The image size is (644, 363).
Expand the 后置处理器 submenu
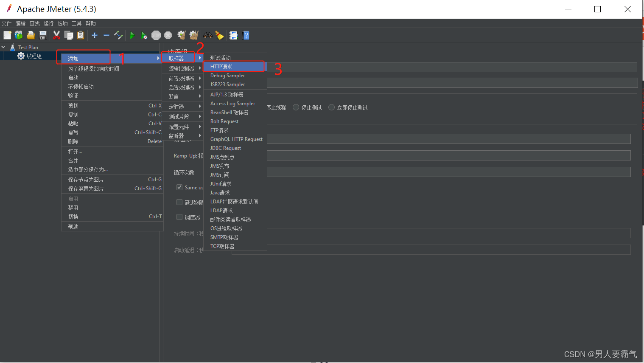(183, 87)
